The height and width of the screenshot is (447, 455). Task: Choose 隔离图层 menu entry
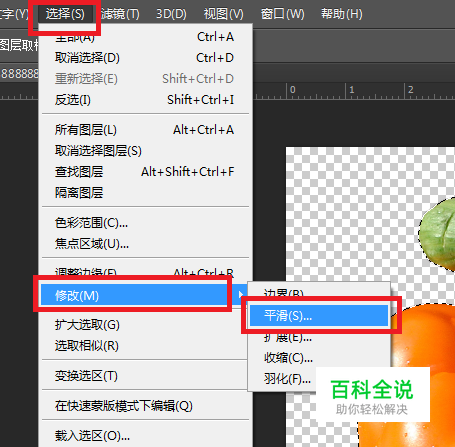pos(145,192)
